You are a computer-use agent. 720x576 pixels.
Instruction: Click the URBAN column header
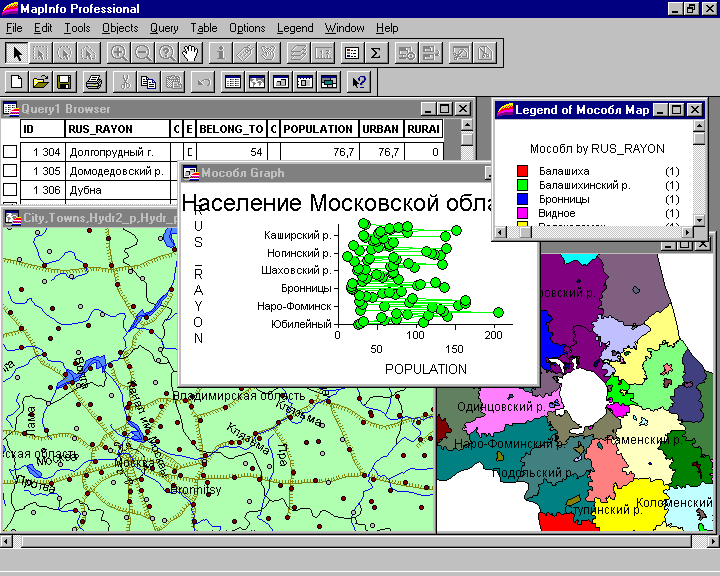[381, 129]
